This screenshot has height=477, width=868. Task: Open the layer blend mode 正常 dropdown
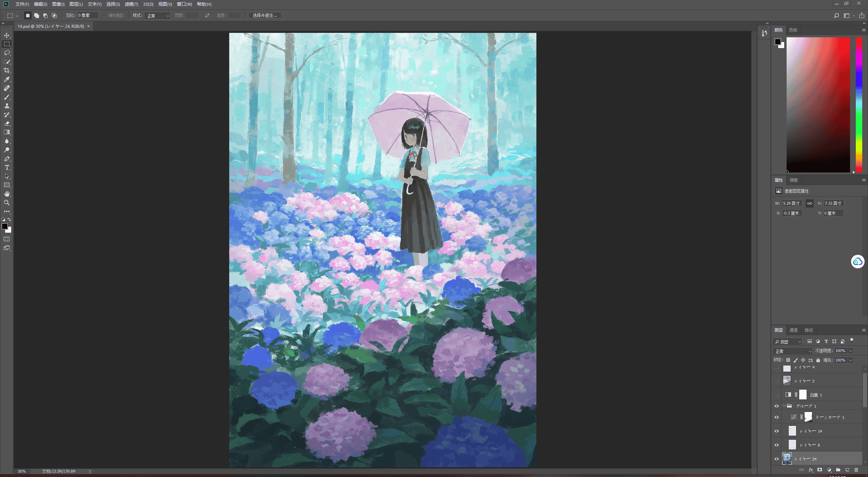792,351
